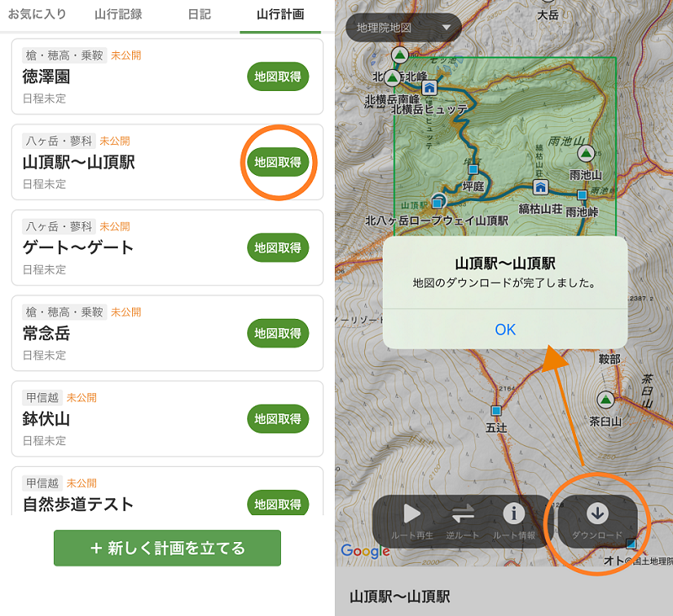This screenshot has width=673, height=616.
Task: Select the 雨池峠 waypoint marker
Action: [x=582, y=195]
